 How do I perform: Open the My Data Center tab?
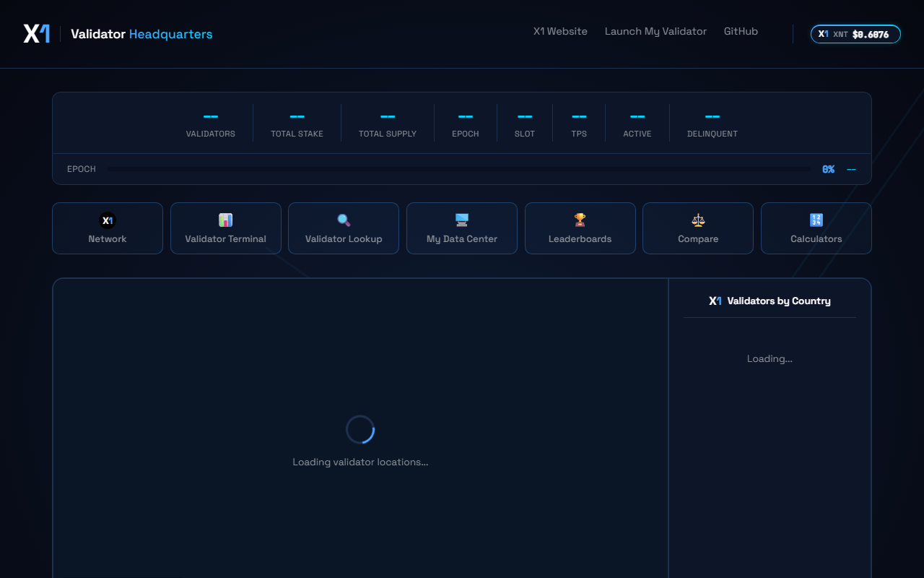[x=462, y=228]
